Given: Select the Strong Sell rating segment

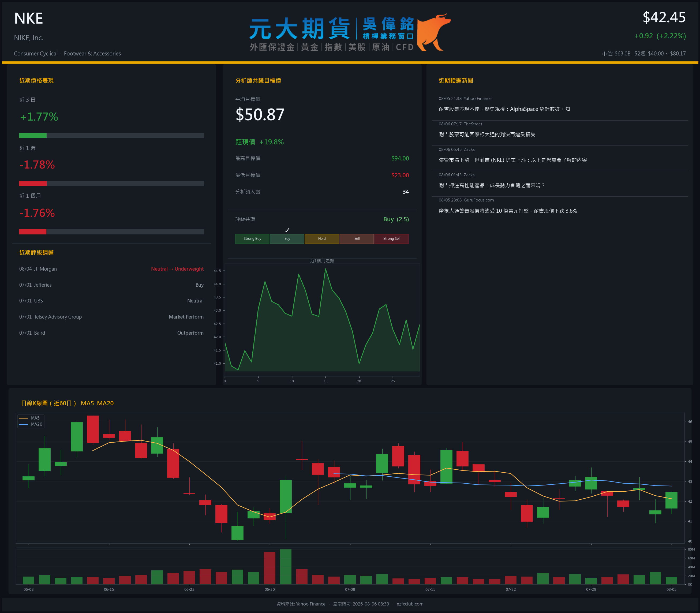Looking at the screenshot, I should [x=392, y=239].
